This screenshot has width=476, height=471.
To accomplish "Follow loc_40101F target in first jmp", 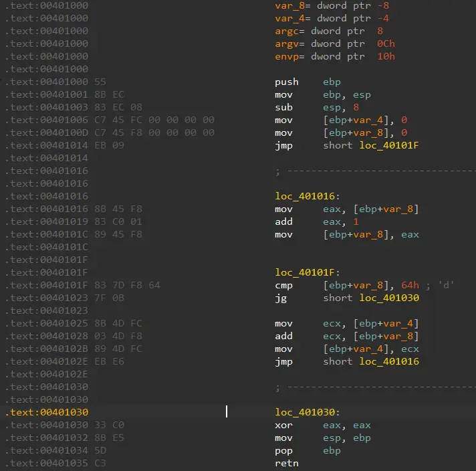I will click(x=389, y=146).
